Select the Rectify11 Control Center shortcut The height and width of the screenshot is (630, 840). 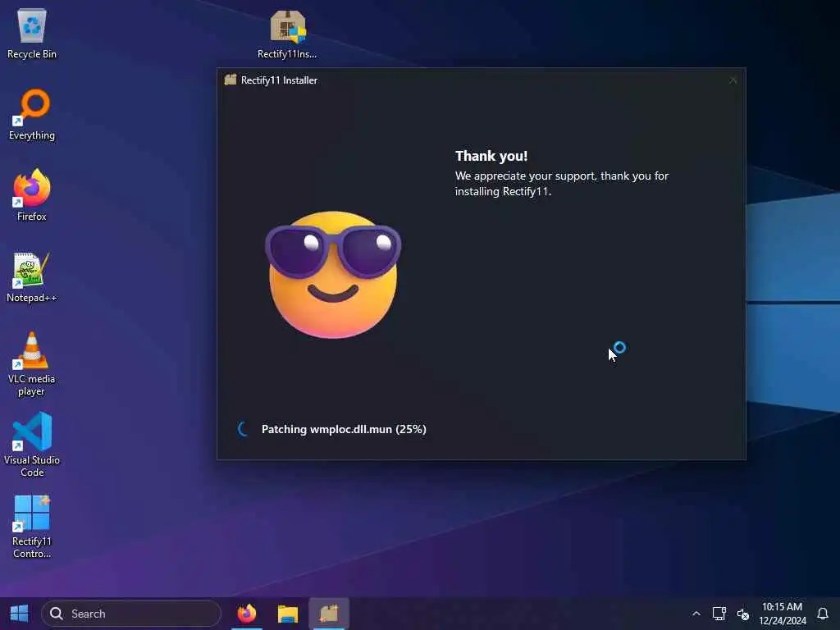tap(32, 527)
